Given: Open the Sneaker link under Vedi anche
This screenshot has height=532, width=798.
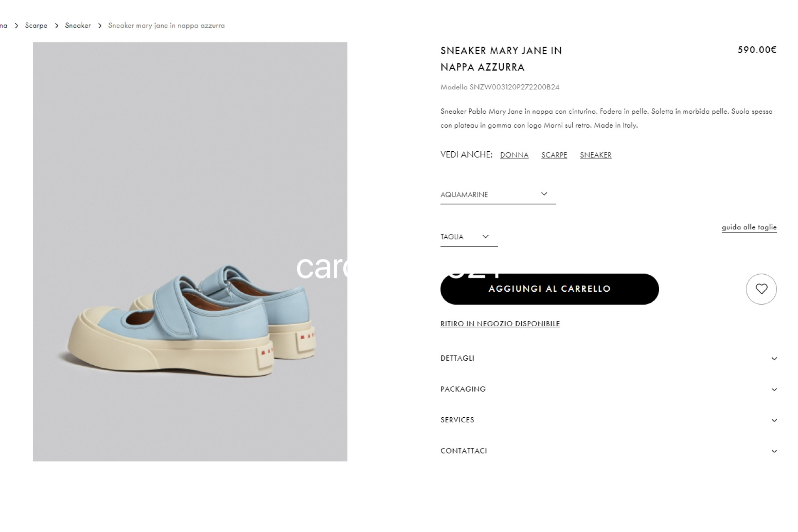Looking at the screenshot, I should click(596, 155).
